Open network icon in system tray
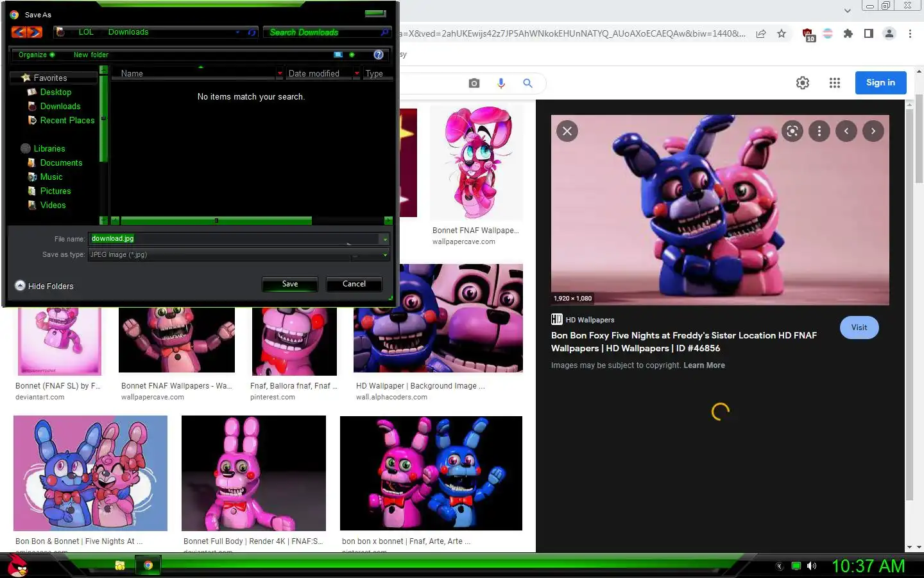 coord(796,566)
